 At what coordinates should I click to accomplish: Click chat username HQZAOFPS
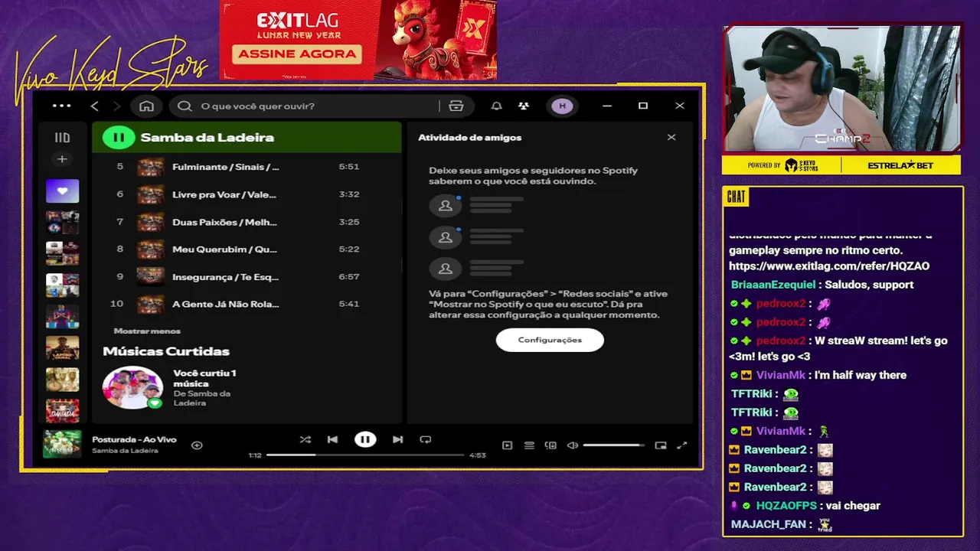pos(787,505)
